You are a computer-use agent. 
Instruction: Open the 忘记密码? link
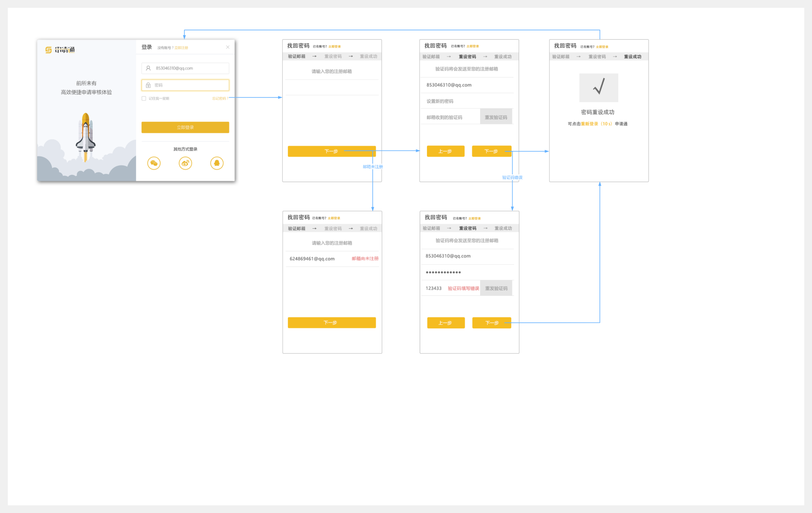[x=219, y=99]
